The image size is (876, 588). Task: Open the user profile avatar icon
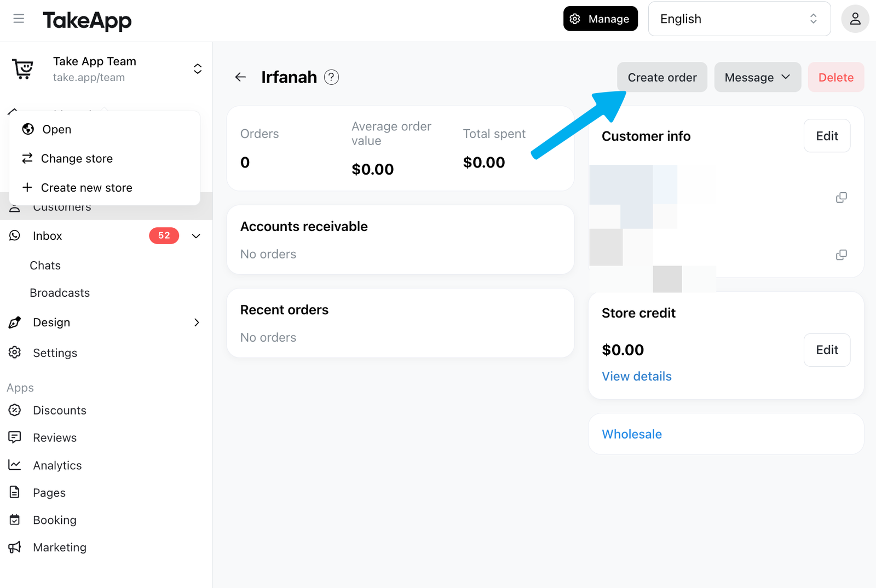pos(855,19)
